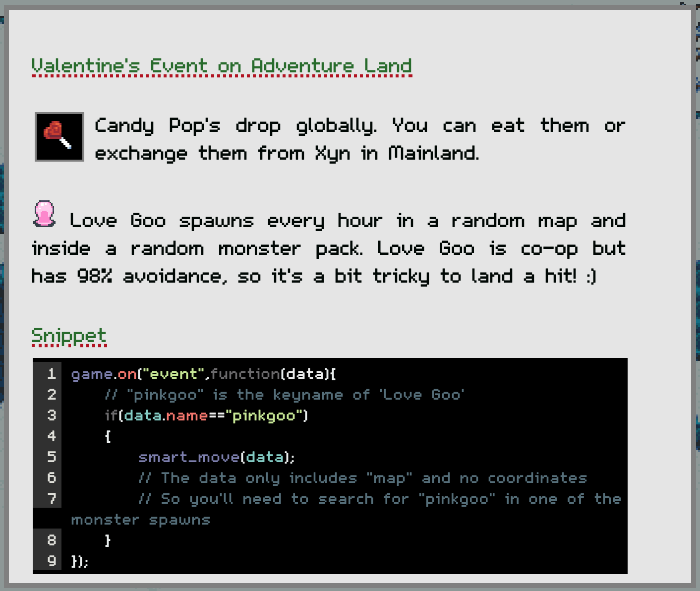Click the Candy Pop item icon

point(59,136)
